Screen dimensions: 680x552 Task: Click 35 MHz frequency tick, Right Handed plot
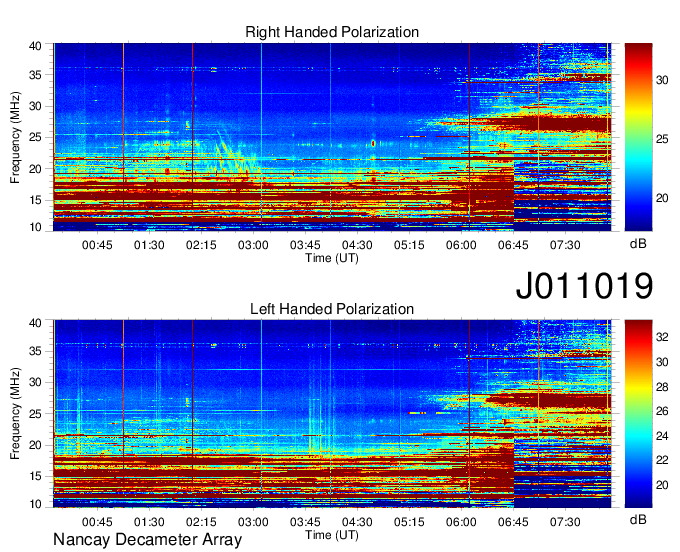pyautogui.click(x=36, y=75)
